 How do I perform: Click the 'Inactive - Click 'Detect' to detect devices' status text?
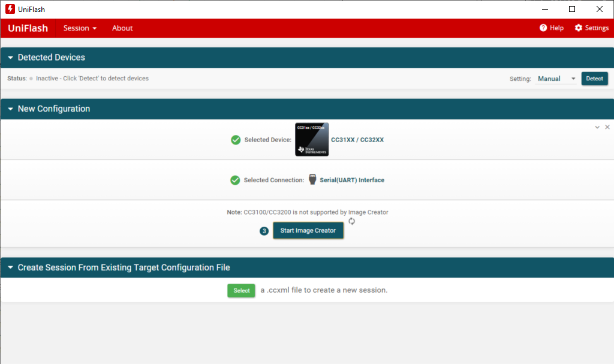click(92, 79)
